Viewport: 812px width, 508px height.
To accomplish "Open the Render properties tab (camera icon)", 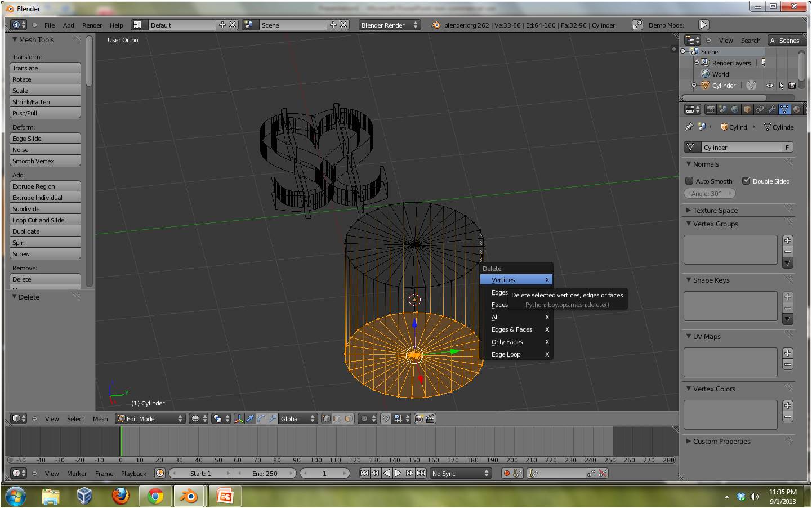I will (x=710, y=110).
